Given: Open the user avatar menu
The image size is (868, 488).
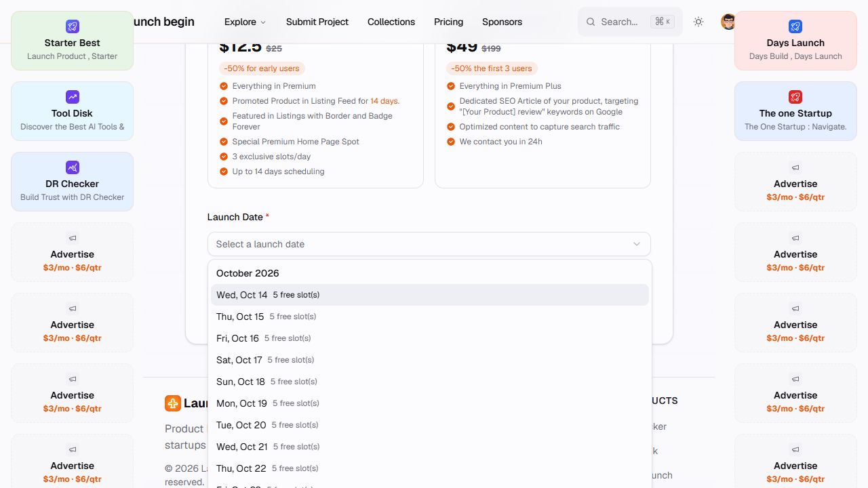Looking at the screenshot, I should pos(728,22).
